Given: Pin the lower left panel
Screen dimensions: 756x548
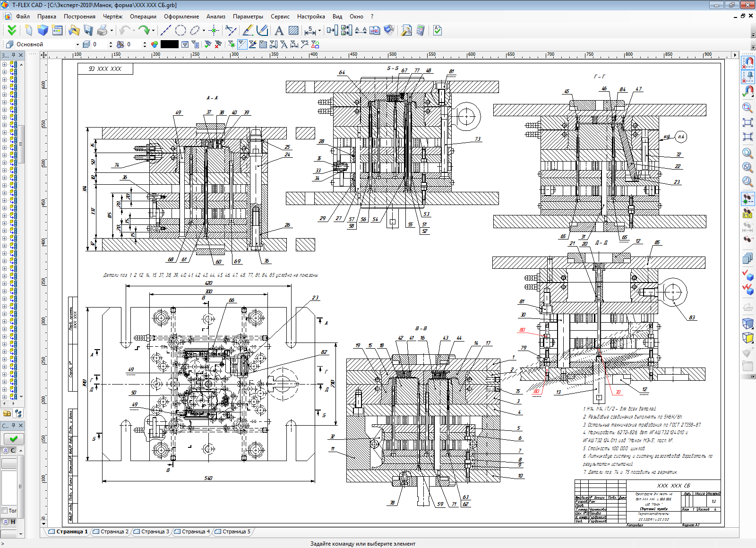Looking at the screenshot, I should 14,425.
